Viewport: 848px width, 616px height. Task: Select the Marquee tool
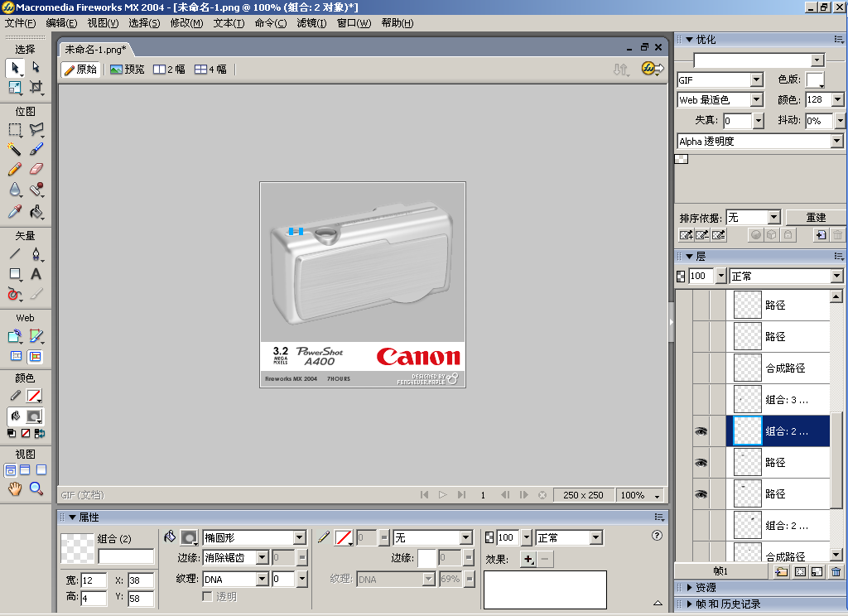[x=15, y=130]
